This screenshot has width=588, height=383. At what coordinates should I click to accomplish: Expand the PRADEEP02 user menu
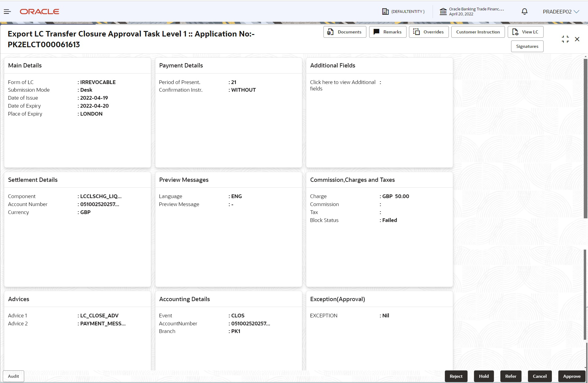tap(561, 11)
